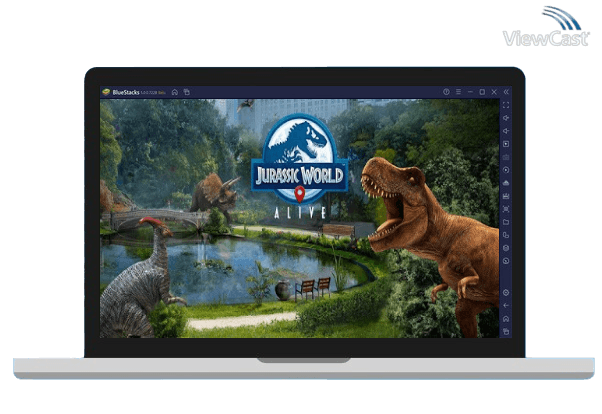The width and height of the screenshot is (602, 414).
Task: Click the cloud-shaped icon in sidebar
Action: (x=506, y=183)
